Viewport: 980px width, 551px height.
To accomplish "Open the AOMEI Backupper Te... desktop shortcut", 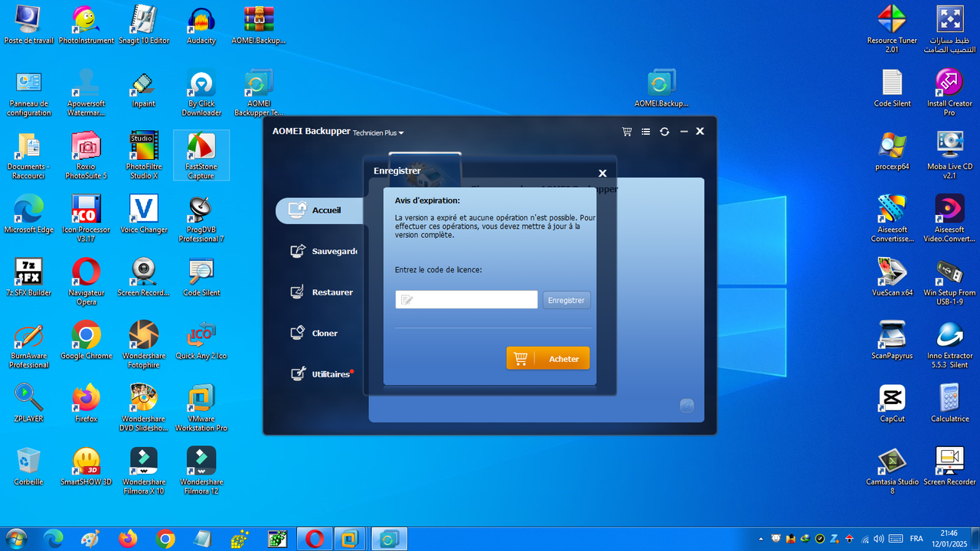I will 259,93.
